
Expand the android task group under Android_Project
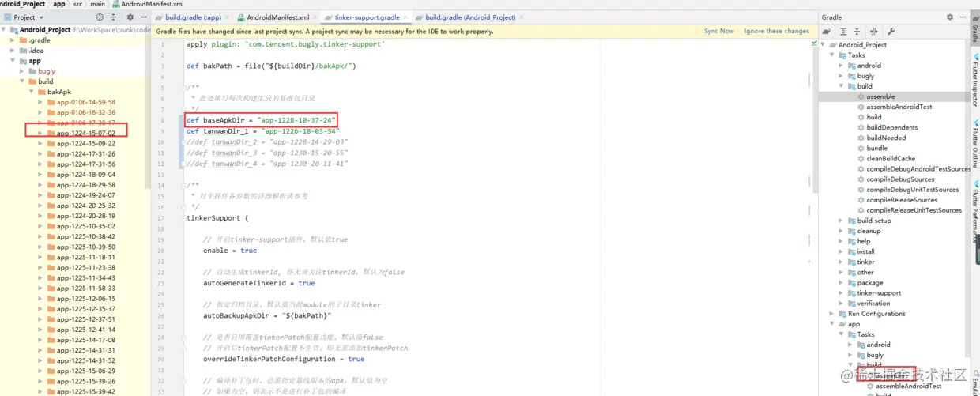click(842, 66)
